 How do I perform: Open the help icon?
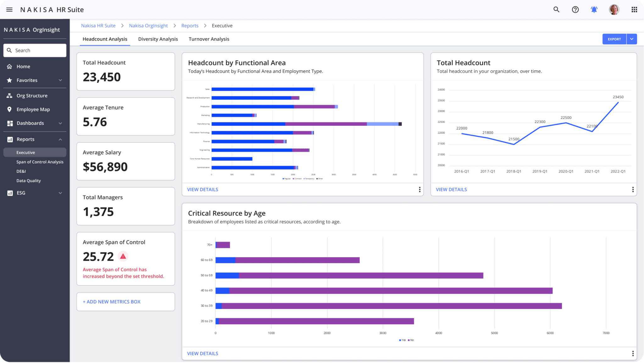point(575,10)
